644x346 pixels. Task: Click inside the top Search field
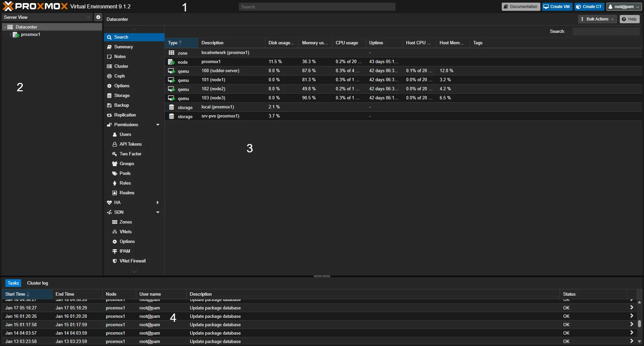[317, 6]
